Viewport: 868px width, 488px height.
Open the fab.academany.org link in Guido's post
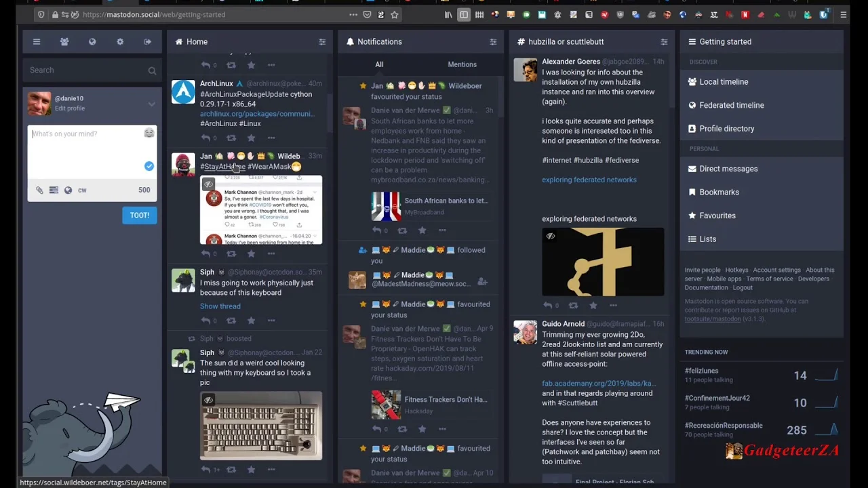pos(599,384)
